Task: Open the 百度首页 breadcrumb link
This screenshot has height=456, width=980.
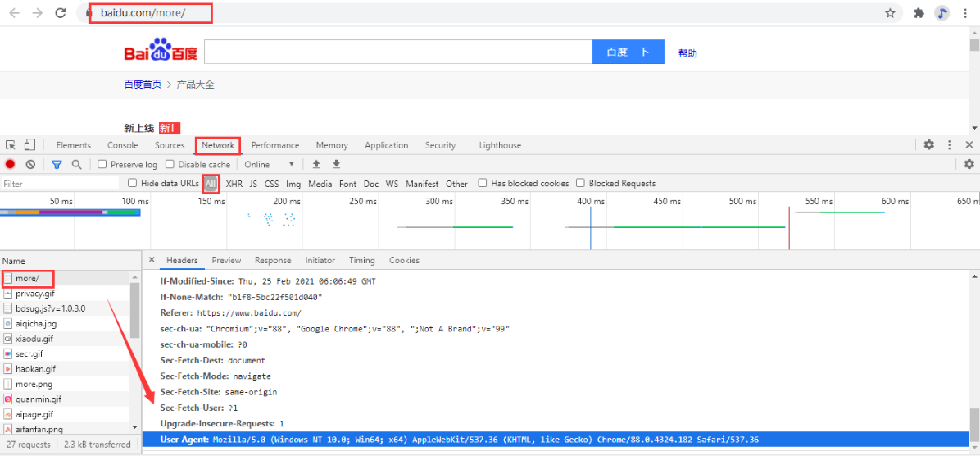Action: [x=143, y=84]
